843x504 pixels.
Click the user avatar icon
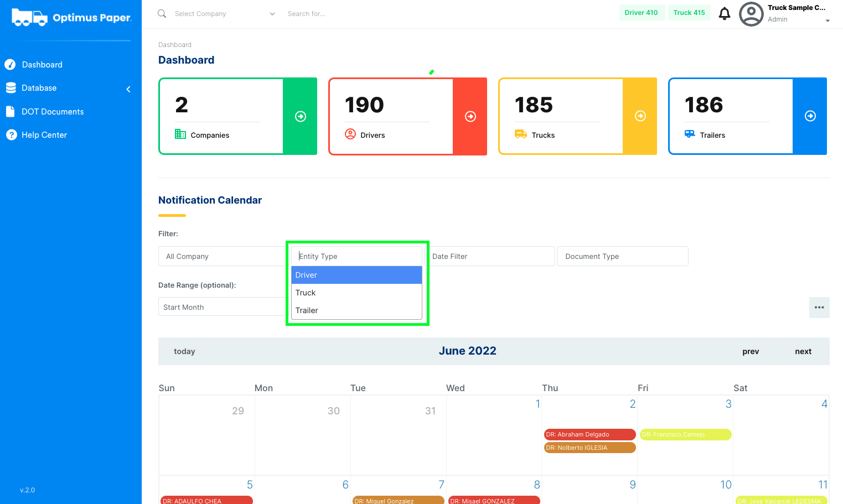click(751, 14)
